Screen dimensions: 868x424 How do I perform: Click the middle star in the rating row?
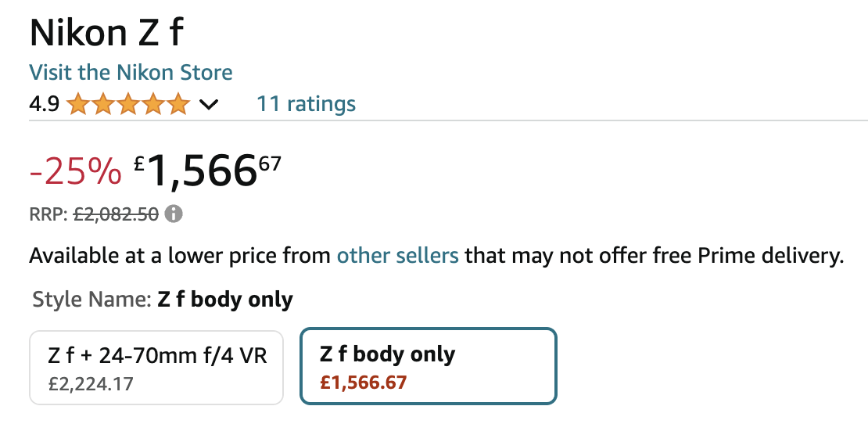128,104
